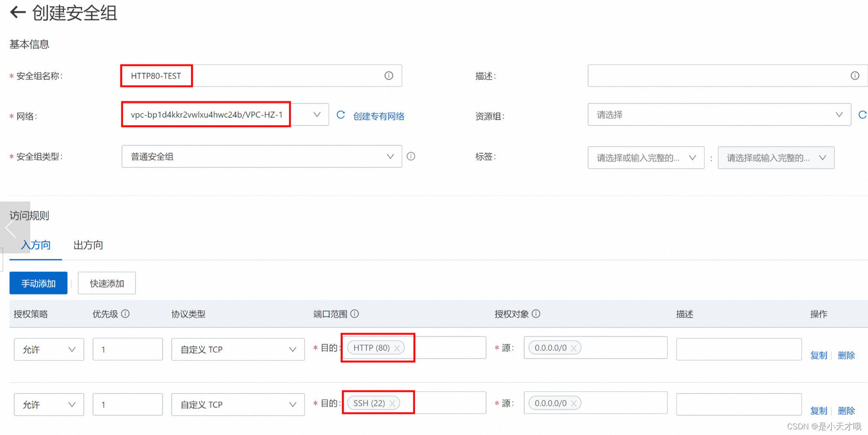Click the info icon beside the 描述 field
Image resolution: width=868 pixels, height=435 pixels.
click(x=855, y=75)
